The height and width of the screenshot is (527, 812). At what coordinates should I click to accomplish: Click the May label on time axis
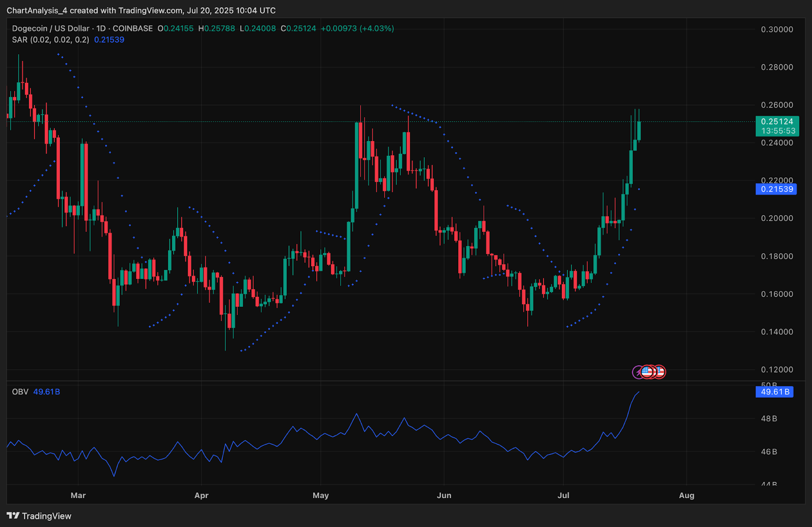click(321, 495)
